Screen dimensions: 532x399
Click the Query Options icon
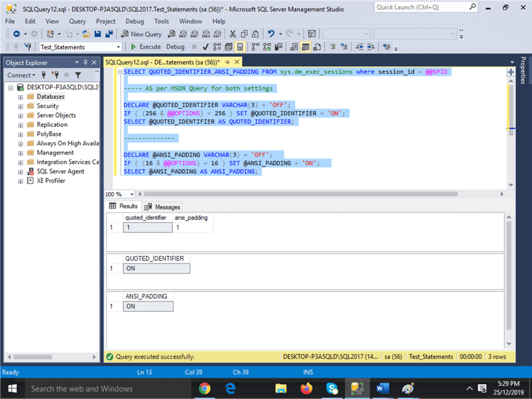pyautogui.click(x=229, y=47)
